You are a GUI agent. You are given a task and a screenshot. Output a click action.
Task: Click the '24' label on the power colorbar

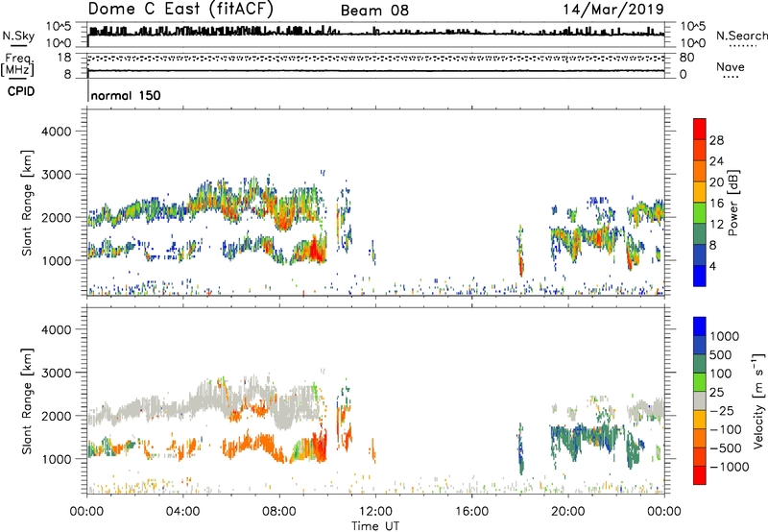[x=716, y=161]
